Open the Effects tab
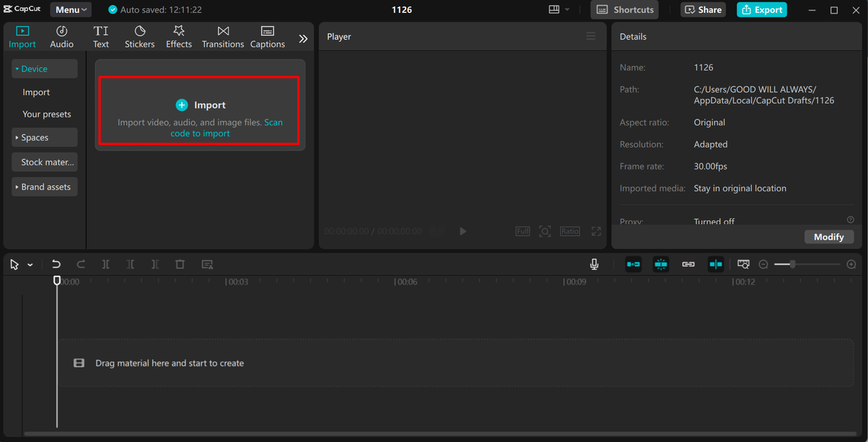The width and height of the screenshot is (868, 442). click(179, 37)
